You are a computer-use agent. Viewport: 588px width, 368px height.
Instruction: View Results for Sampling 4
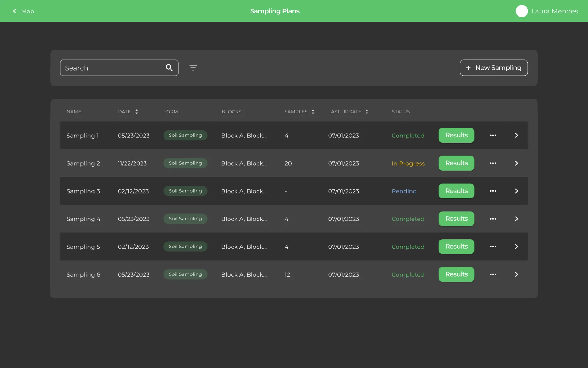point(456,219)
